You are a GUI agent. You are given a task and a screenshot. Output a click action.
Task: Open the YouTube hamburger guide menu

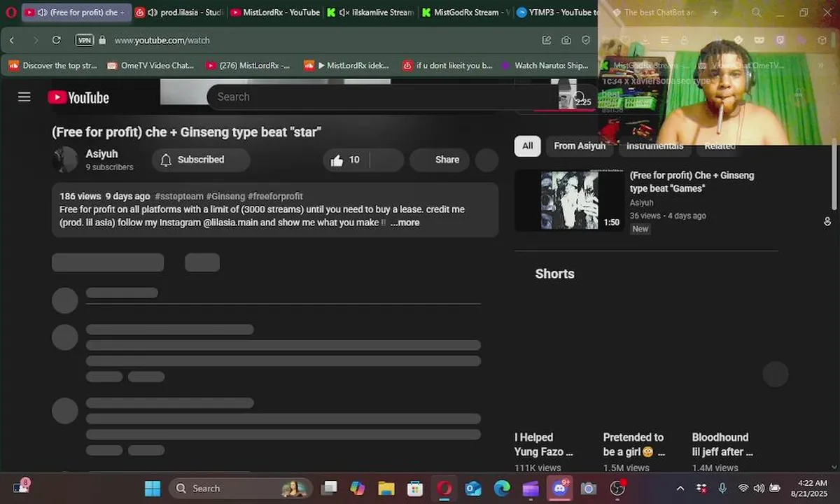[x=24, y=97]
